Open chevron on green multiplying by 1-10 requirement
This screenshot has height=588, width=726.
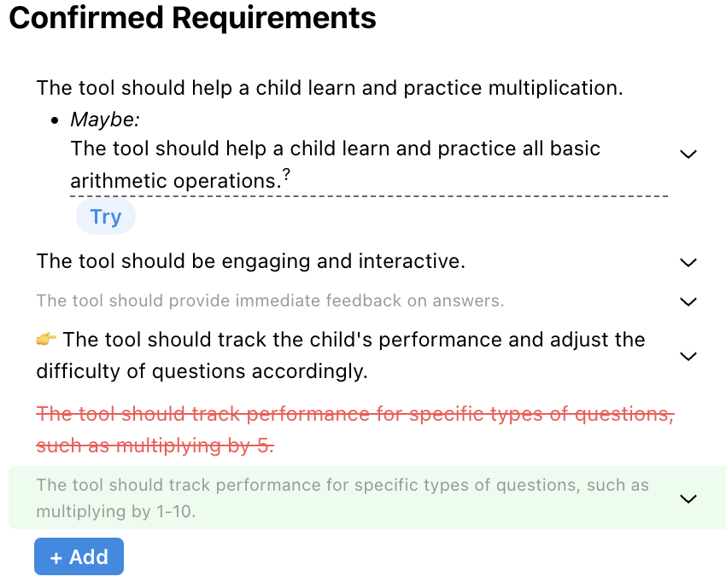click(x=688, y=498)
